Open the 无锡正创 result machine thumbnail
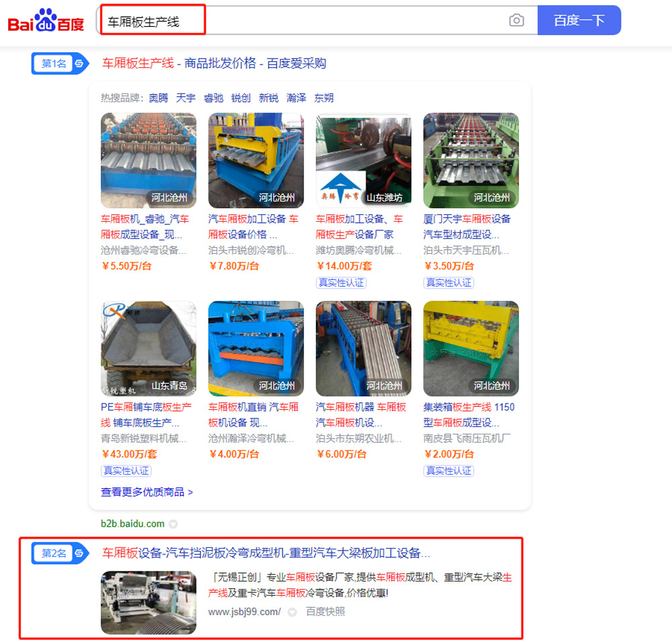The width and height of the screenshot is (672, 642). point(149,602)
